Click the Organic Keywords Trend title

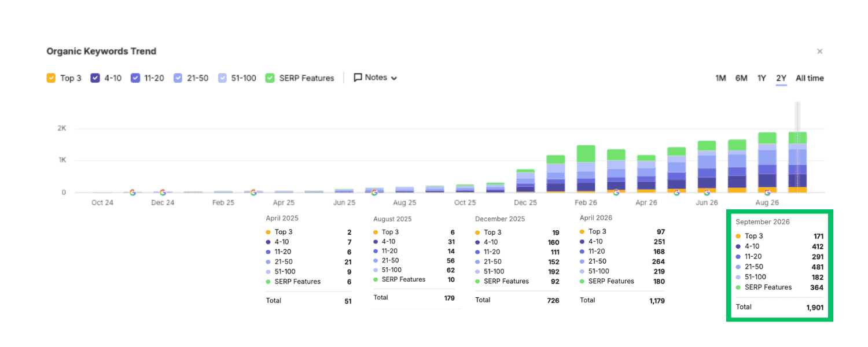pyautogui.click(x=101, y=51)
